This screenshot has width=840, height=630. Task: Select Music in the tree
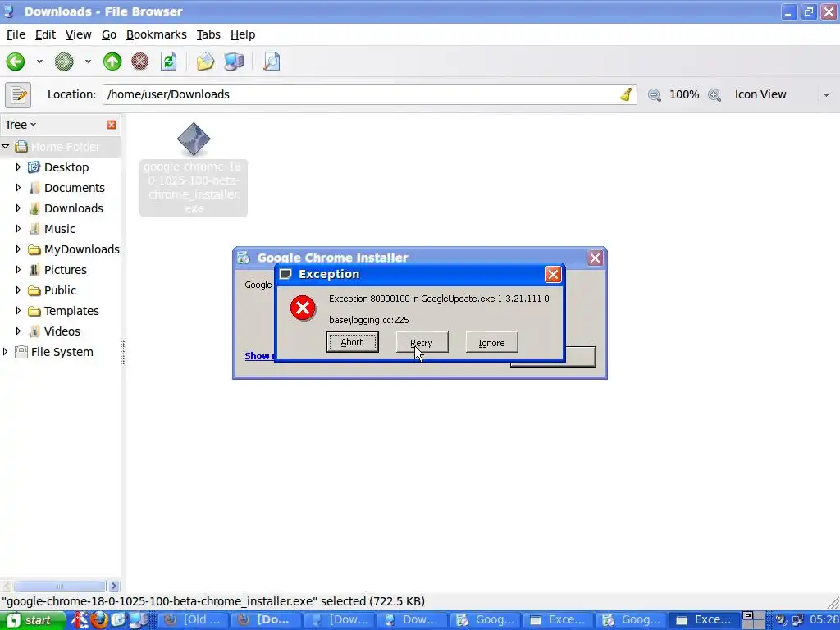59,229
